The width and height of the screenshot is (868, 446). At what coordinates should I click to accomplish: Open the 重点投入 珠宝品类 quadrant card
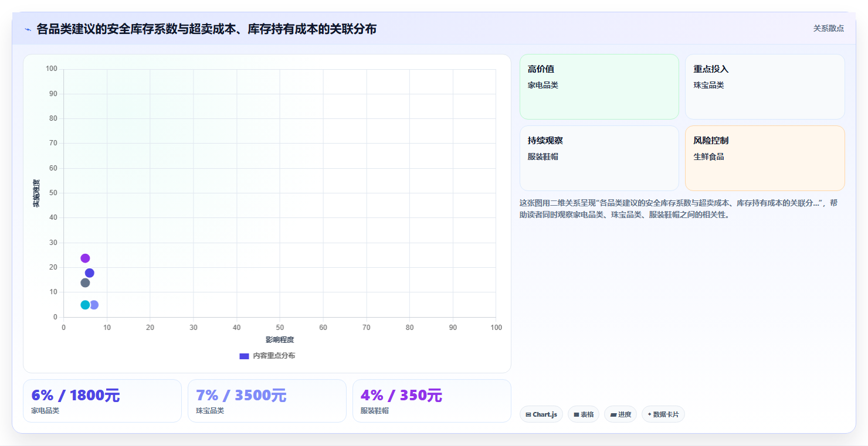click(765, 87)
